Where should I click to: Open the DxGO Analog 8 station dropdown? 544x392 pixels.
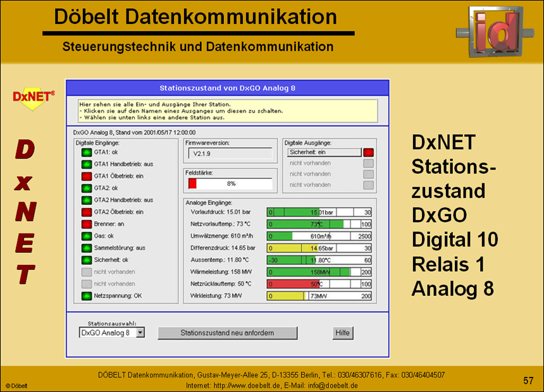[111, 332]
